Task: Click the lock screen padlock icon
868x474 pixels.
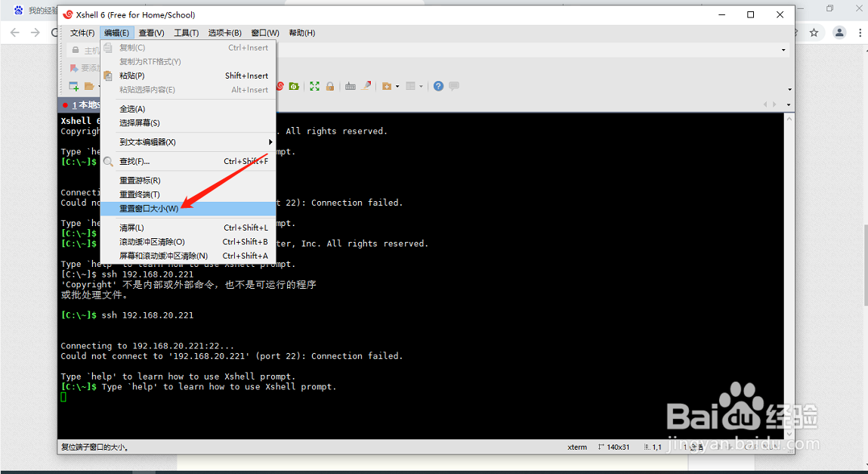Action: 330,86
